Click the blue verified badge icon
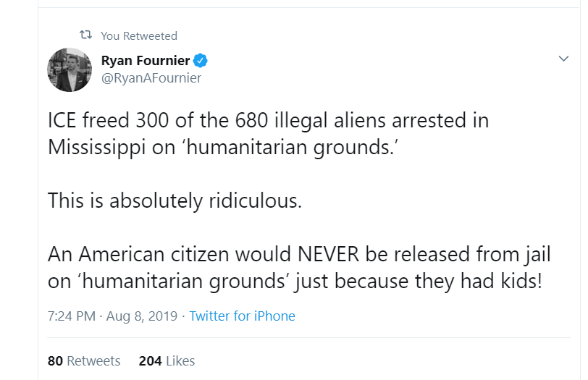The image size is (588, 380). click(x=202, y=60)
